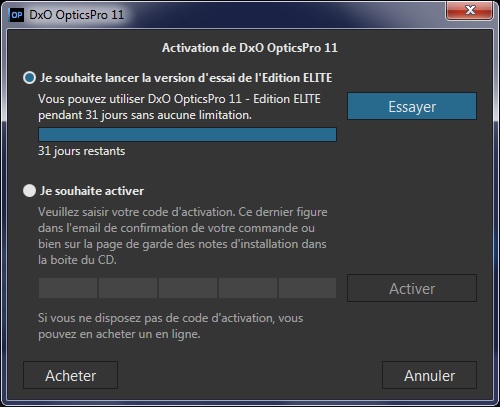This screenshot has height=407, width=500.
Task: Click the "31 jours restants" text
Action: click(82, 151)
